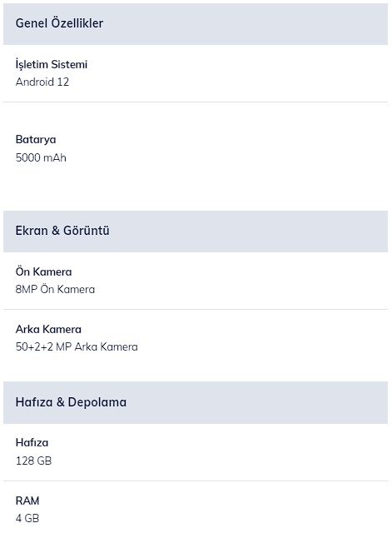The height and width of the screenshot is (533, 392).
Task: Click the 8MP Ön Kamera value
Action: [x=55, y=289]
